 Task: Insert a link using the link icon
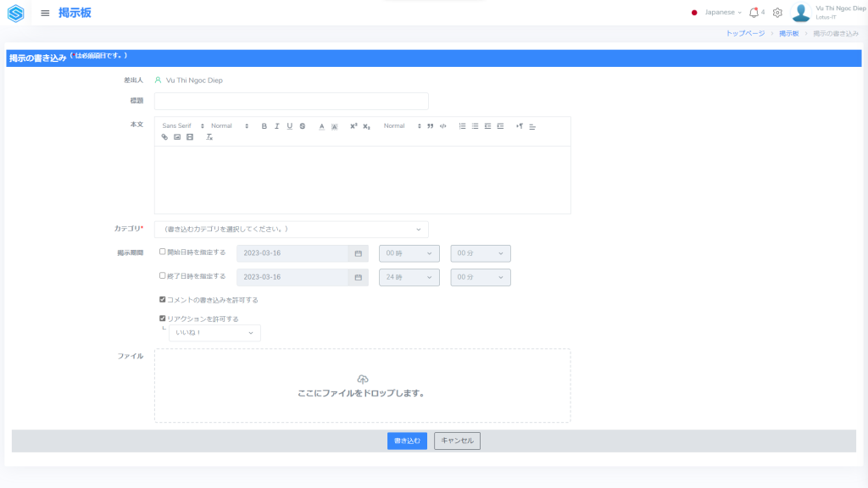click(x=164, y=136)
